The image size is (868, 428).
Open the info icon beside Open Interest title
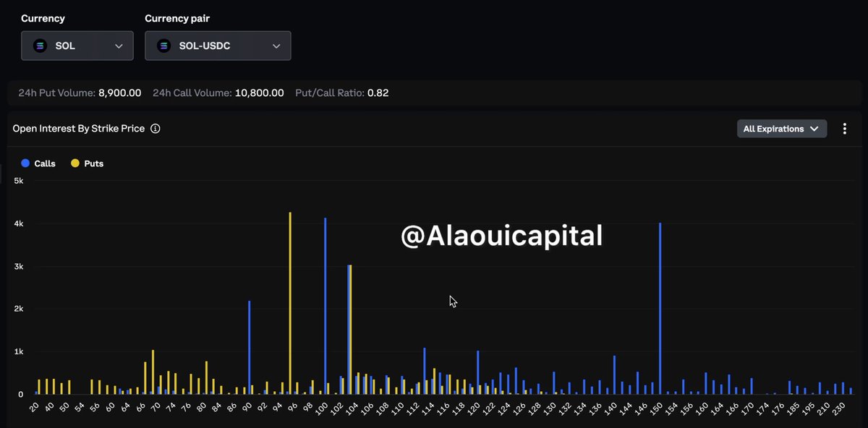(155, 129)
